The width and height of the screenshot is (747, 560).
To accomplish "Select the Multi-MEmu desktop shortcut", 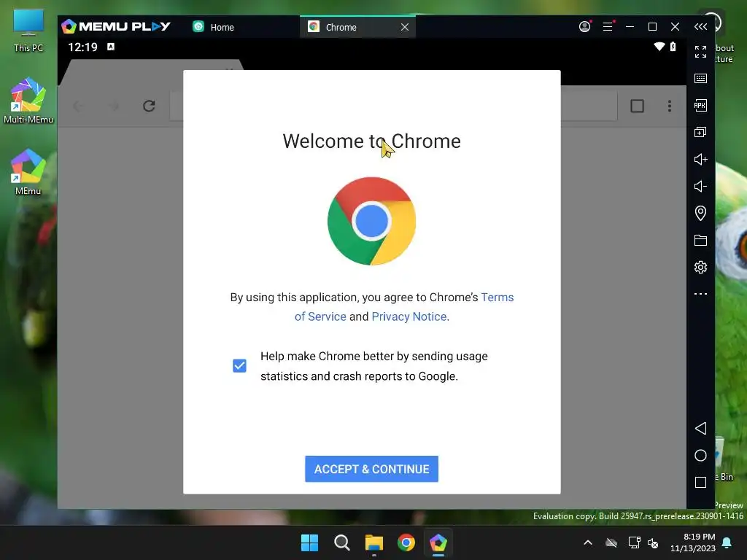I will coord(28,101).
